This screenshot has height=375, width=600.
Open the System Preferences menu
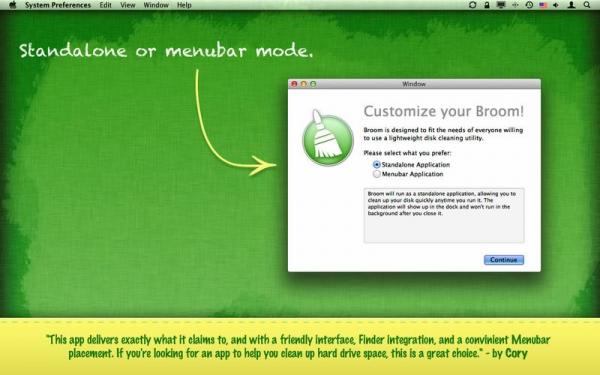pos(58,5)
